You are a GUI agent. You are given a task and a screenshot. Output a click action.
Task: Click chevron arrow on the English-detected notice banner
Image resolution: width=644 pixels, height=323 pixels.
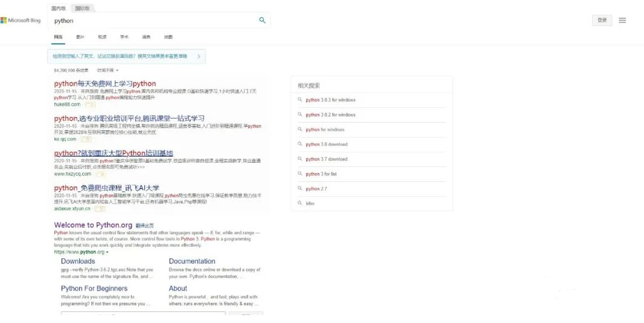[x=198, y=56]
